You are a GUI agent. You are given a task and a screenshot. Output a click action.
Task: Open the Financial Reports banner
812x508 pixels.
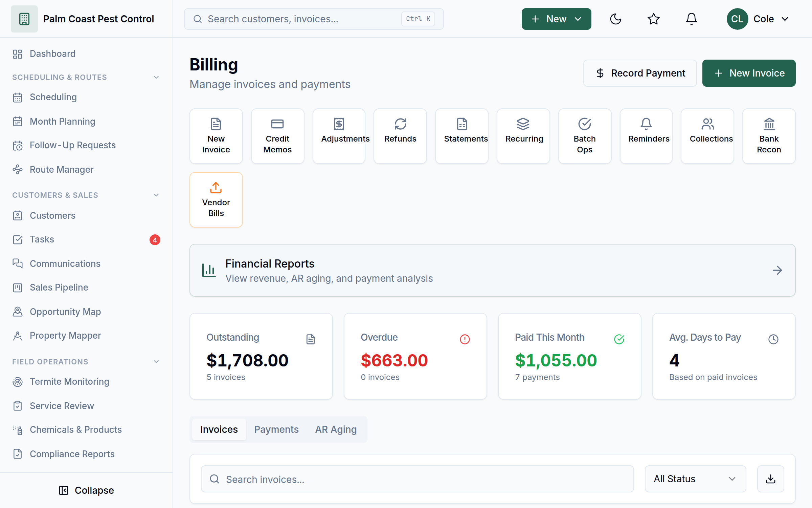(493, 270)
